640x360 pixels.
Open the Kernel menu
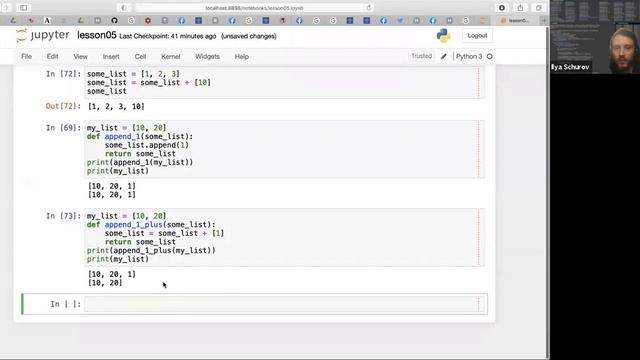[x=171, y=56]
